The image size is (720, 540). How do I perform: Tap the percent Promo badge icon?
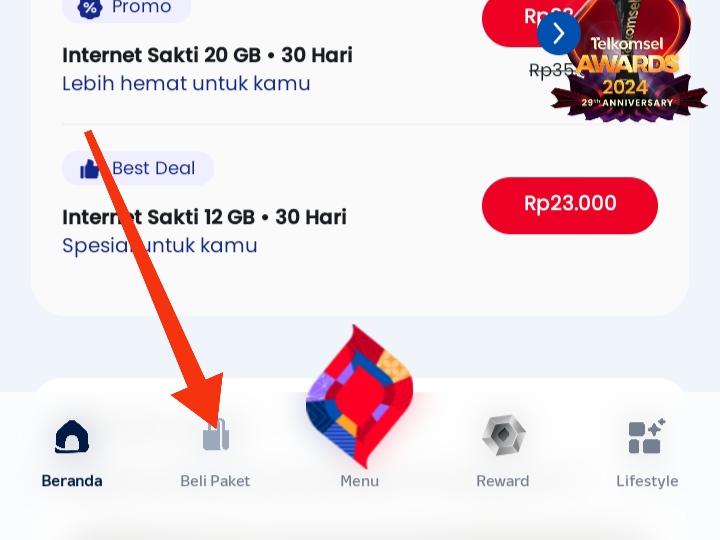pos(90,8)
